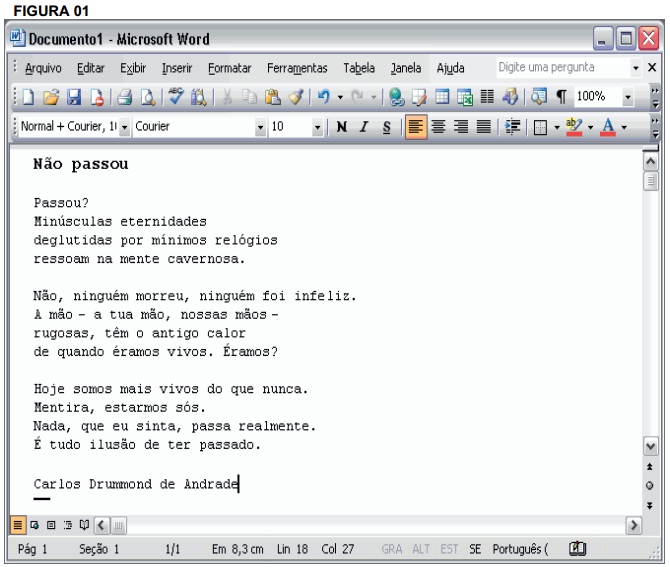Open a file with the folder icon

51,97
